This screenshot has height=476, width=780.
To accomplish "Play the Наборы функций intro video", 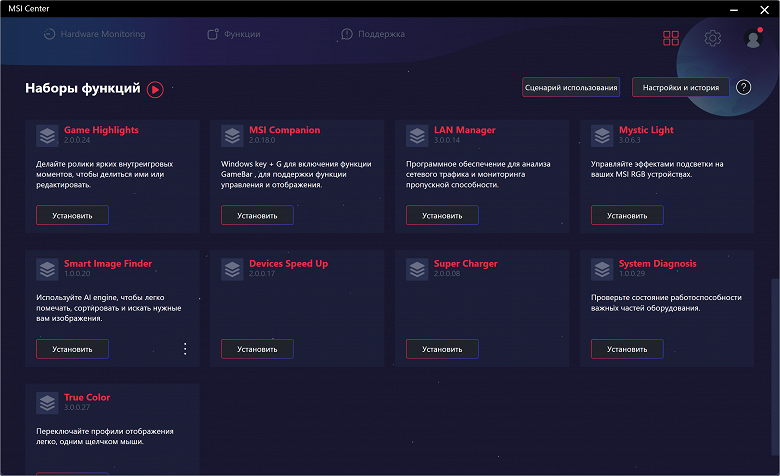I will tap(155, 90).
